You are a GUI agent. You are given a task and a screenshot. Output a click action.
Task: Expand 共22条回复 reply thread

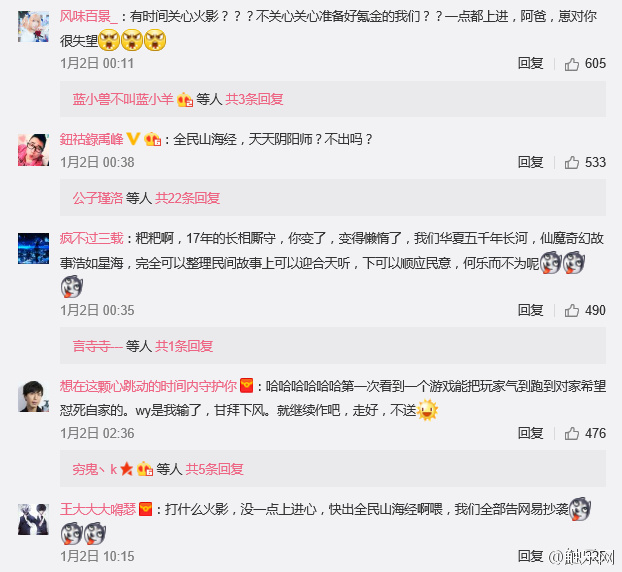tap(187, 198)
